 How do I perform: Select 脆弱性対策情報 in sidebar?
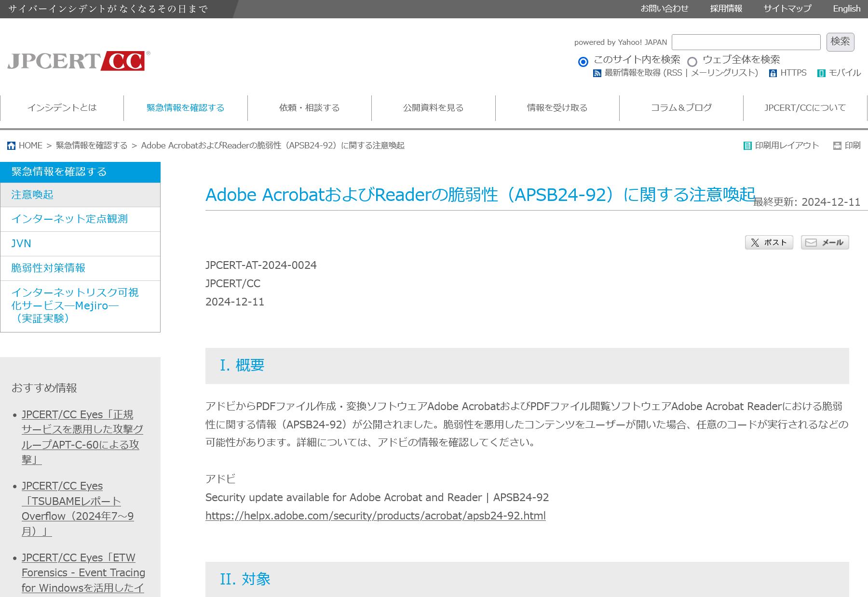(80, 268)
